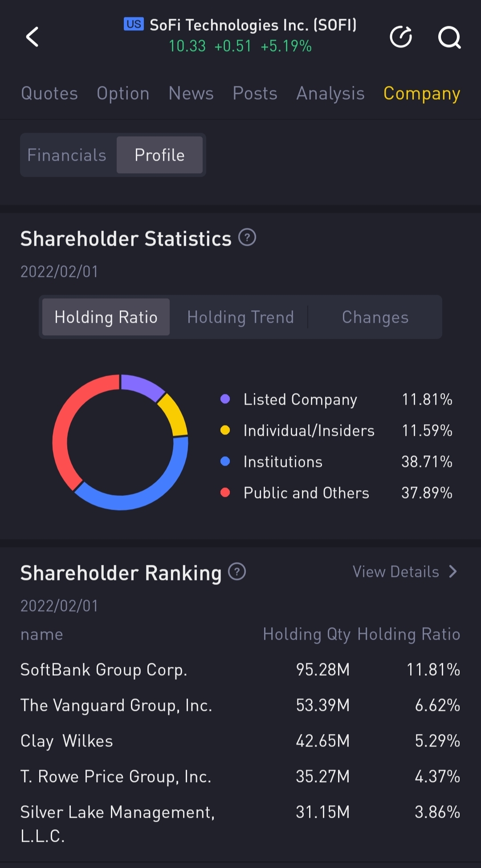
Task: Open the Quotes tab
Action: tap(49, 93)
